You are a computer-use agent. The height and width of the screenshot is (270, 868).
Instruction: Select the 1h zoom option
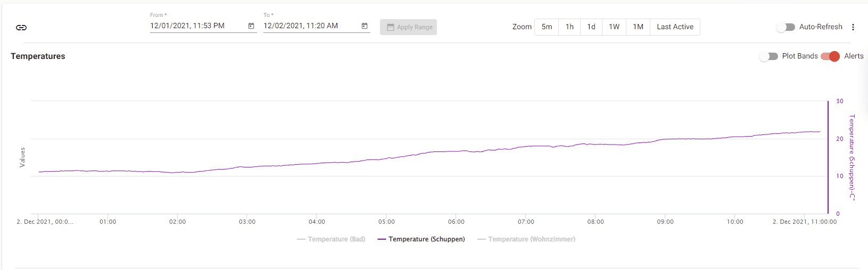569,27
